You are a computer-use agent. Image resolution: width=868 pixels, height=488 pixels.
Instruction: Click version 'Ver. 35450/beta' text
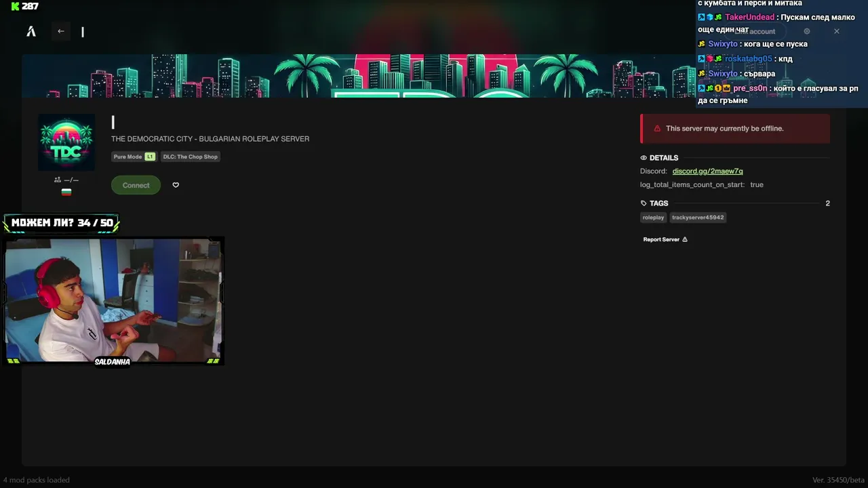[x=838, y=480]
